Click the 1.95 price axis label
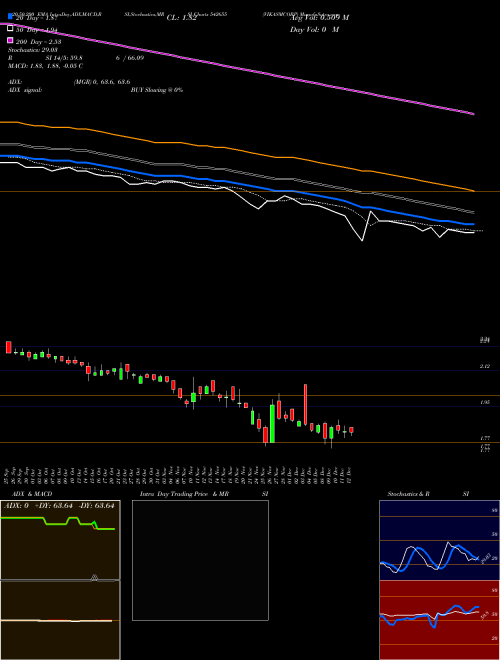 [x=485, y=403]
